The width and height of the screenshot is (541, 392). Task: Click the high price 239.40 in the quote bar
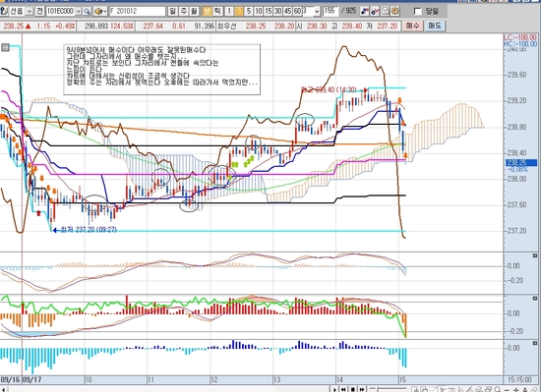352,26
